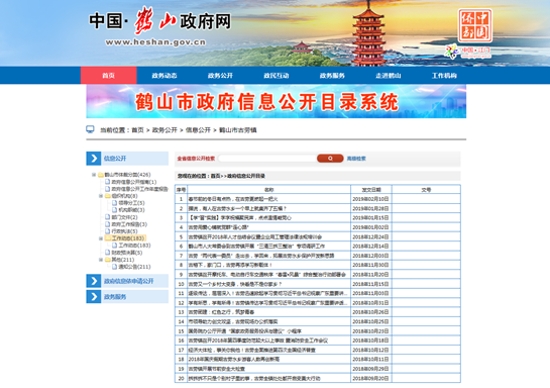Select tree item 机构职能(3)
Viewport: 550px width, 388px height.
pyautogui.click(x=132, y=210)
